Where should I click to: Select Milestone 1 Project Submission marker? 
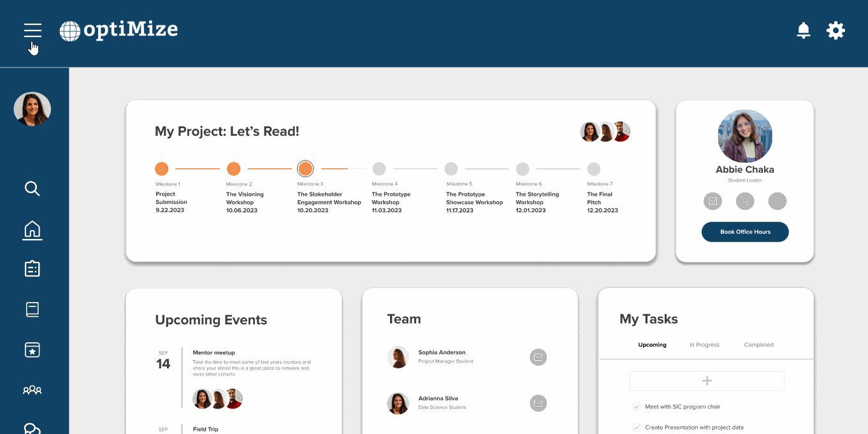point(163,169)
